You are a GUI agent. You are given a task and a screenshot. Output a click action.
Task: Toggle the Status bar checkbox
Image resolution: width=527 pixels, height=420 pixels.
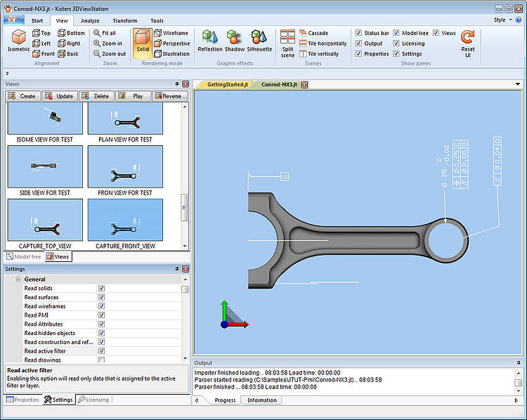[x=358, y=33]
